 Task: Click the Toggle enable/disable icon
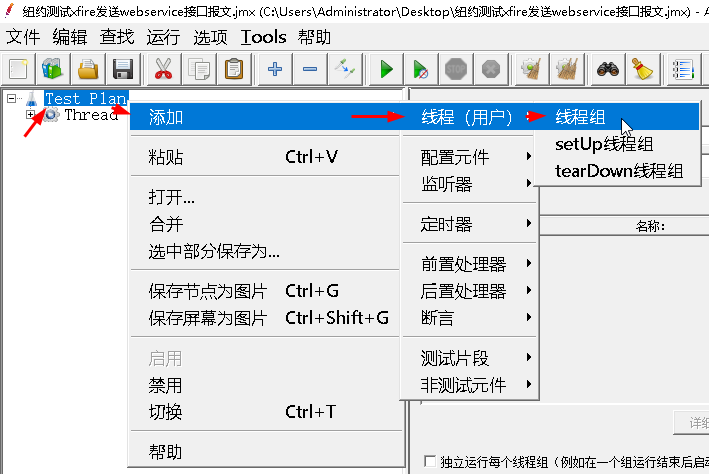[345, 69]
